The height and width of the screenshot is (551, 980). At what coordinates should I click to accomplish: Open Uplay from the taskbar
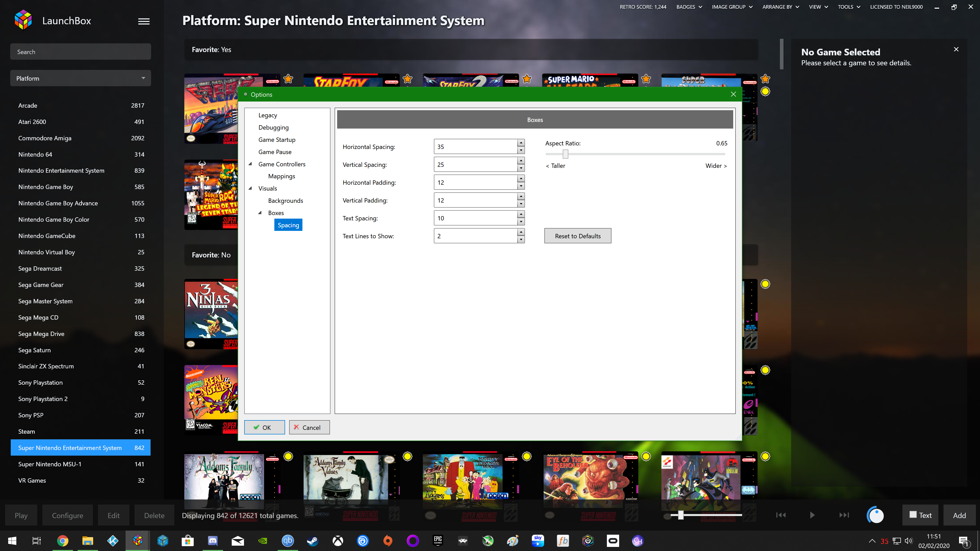[363, 541]
